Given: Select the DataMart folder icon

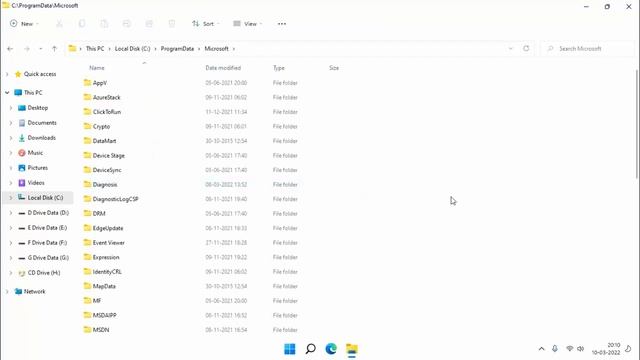Looking at the screenshot, I should coord(87,141).
